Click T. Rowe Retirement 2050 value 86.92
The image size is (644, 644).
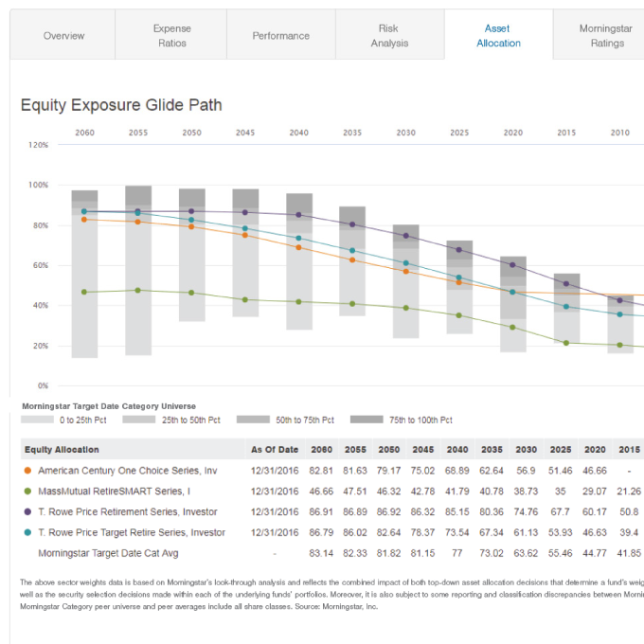point(388,511)
